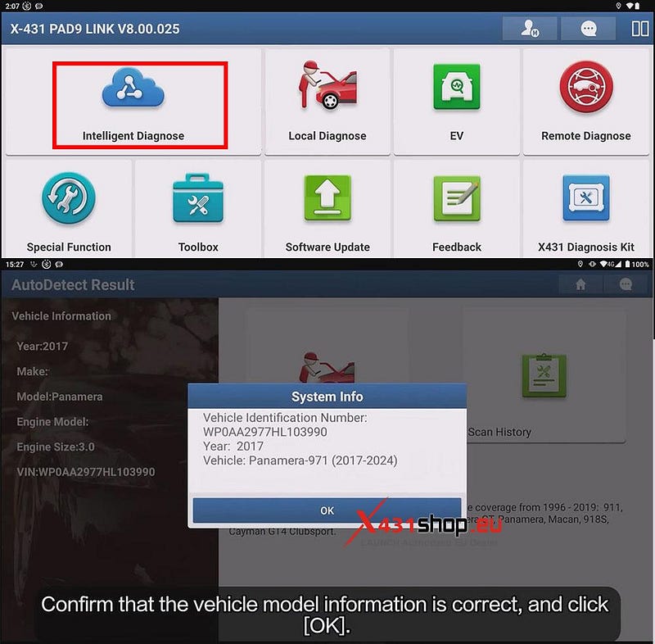Select Engine Model: field in sidebar
Screen dimensions: 655x644
tap(52, 422)
